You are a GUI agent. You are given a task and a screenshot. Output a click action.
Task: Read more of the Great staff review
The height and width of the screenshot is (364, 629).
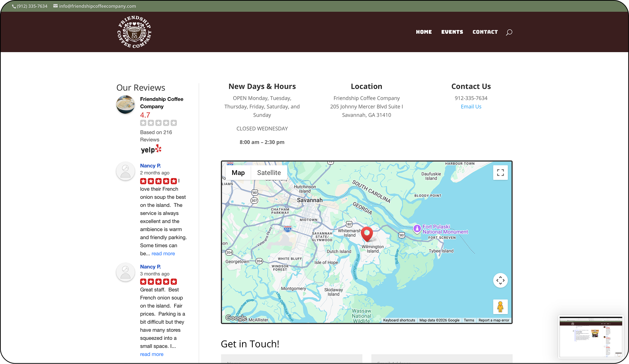[x=152, y=354]
